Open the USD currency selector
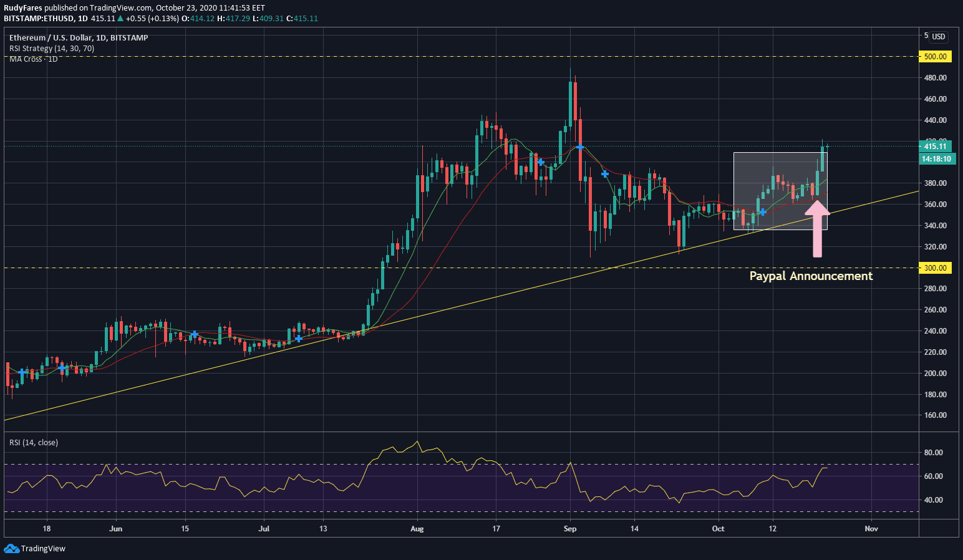The image size is (963, 560). pyautogui.click(x=939, y=37)
